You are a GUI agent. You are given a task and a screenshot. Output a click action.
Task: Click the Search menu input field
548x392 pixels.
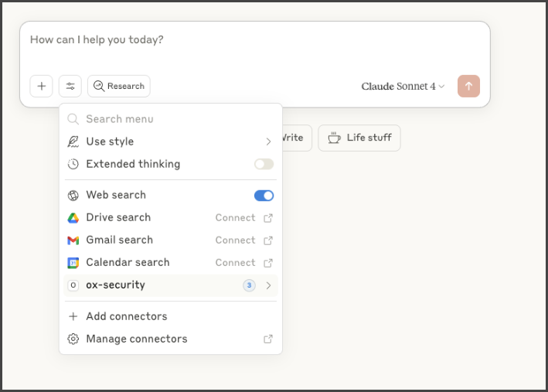pyautogui.click(x=170, y=119)
